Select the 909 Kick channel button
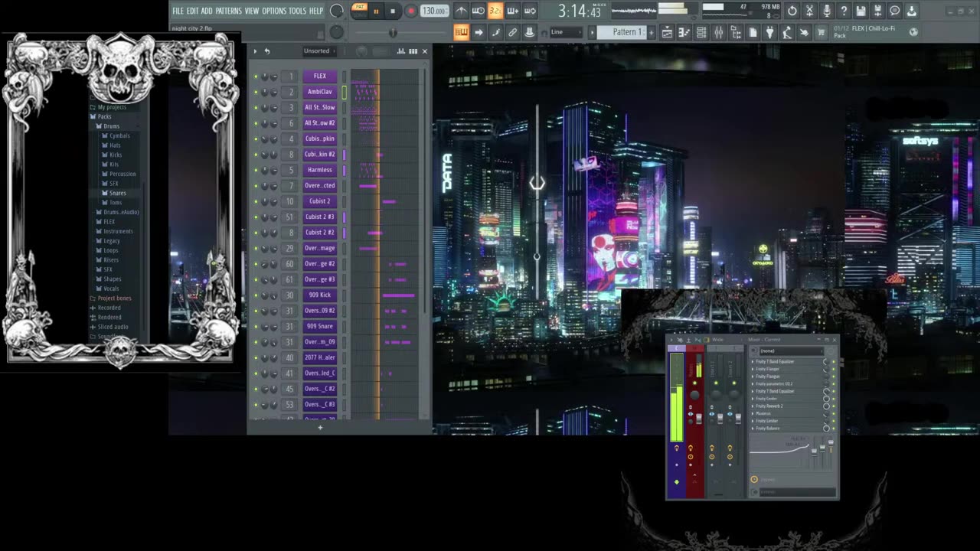The height and width of the screenshot is (551, 980). click(x=319, y=295)
